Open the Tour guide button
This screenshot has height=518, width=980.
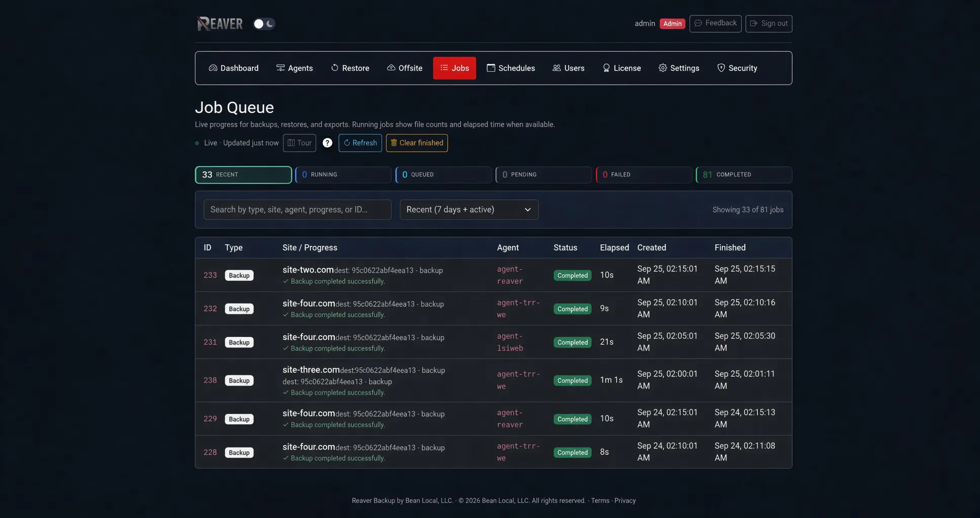coord(300,143)
